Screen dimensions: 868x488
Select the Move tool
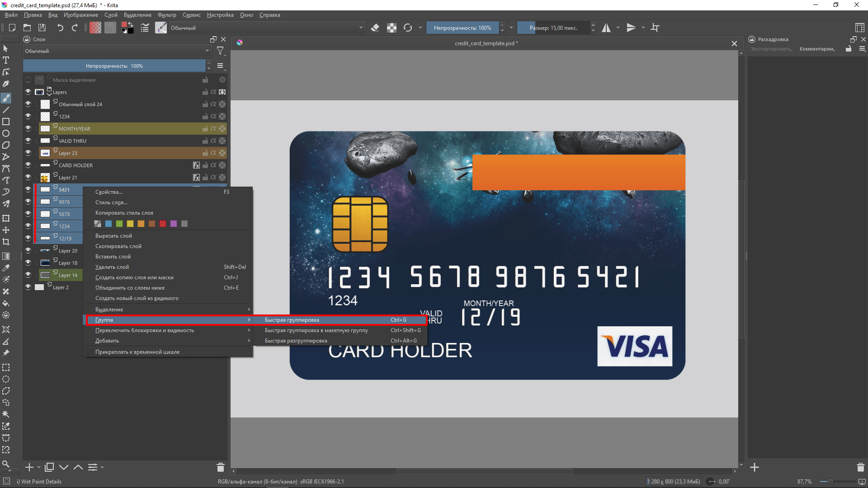pos(6,230)
